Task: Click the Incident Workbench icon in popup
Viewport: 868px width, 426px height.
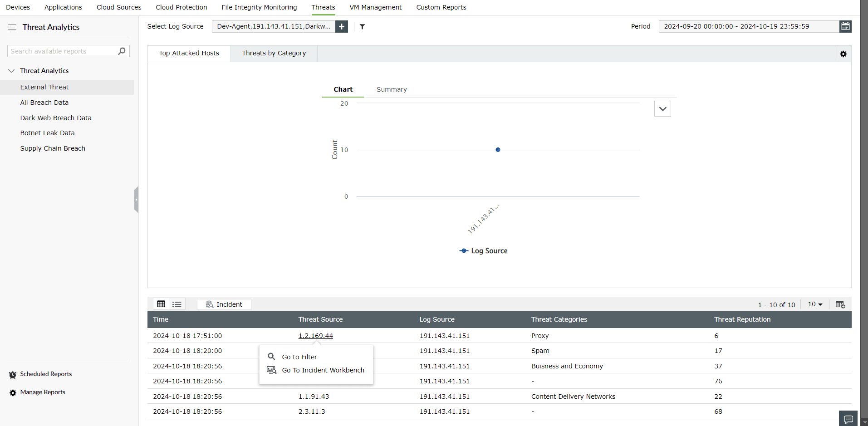Action: [x=271, y=370]
